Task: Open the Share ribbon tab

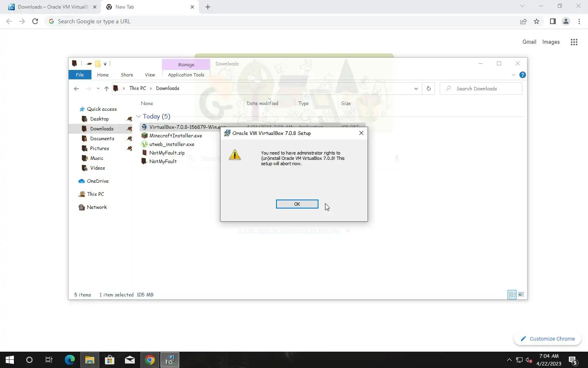Action: click(x=127, y=75)
